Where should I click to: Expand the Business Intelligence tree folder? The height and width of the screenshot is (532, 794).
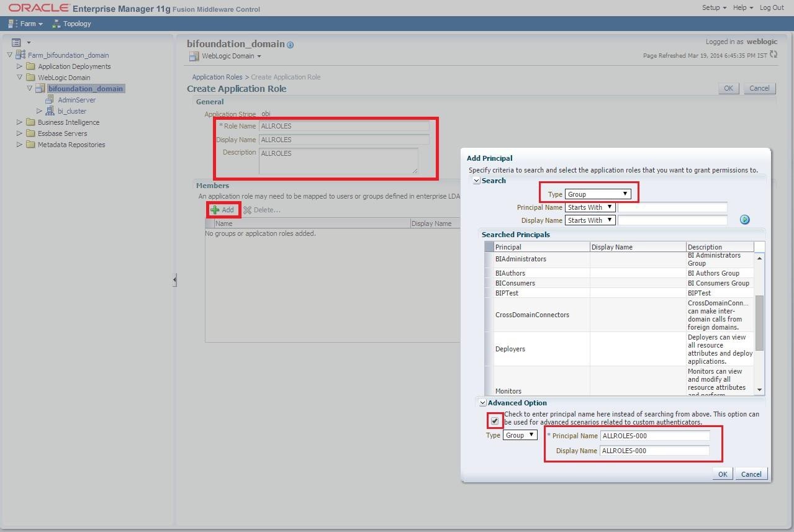(20, 122)
